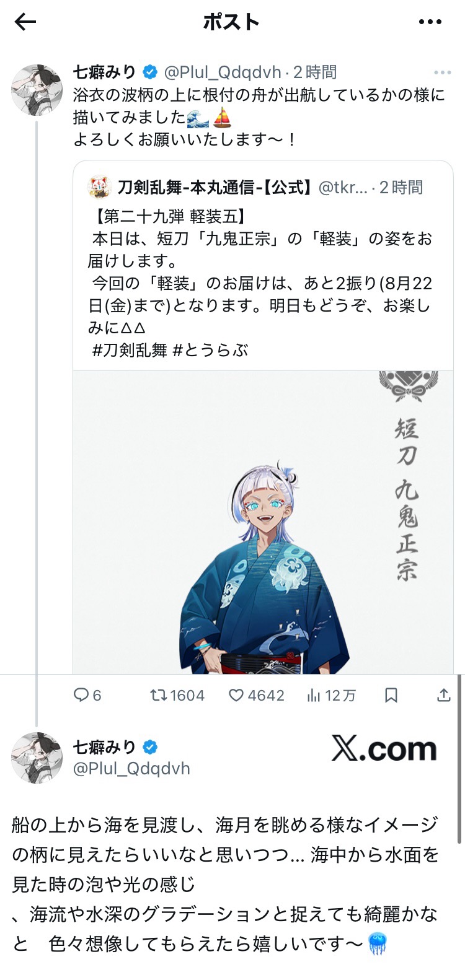Open the tweet's more options ellipsis
465x980 pixels.
(442, 72)
